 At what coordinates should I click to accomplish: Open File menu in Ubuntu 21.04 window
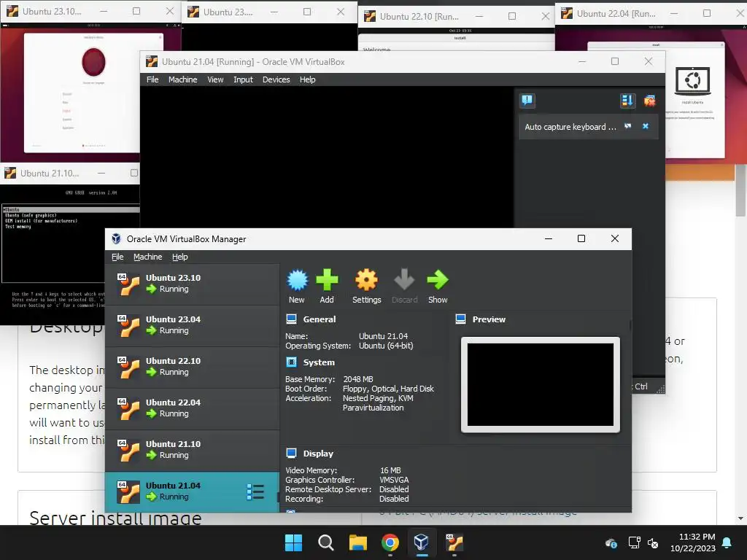coord(152,79)
